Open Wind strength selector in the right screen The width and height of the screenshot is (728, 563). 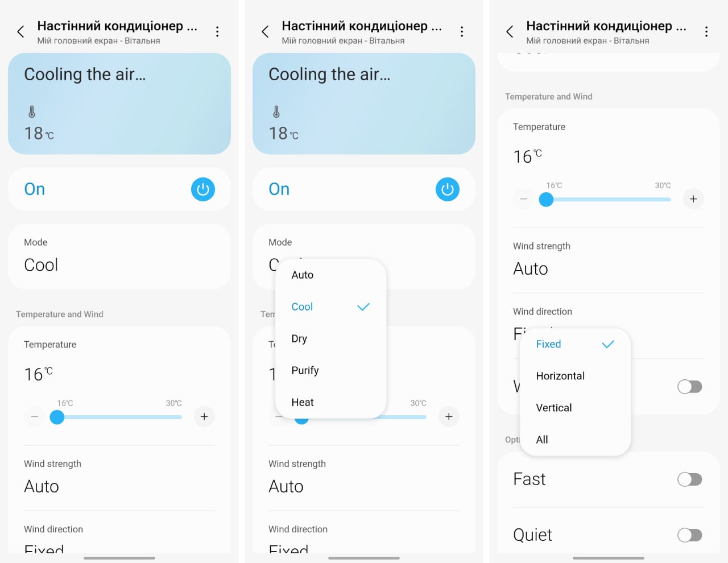(531, 268)
